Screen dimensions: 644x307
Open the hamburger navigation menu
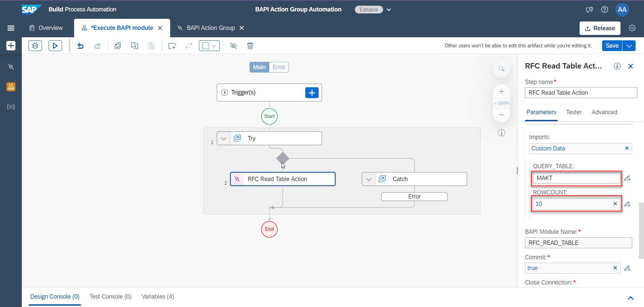coord(11,28)
